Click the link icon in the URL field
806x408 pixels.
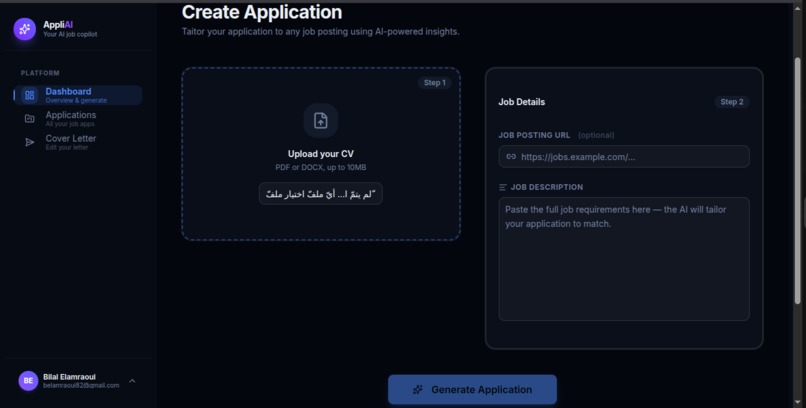511,157
